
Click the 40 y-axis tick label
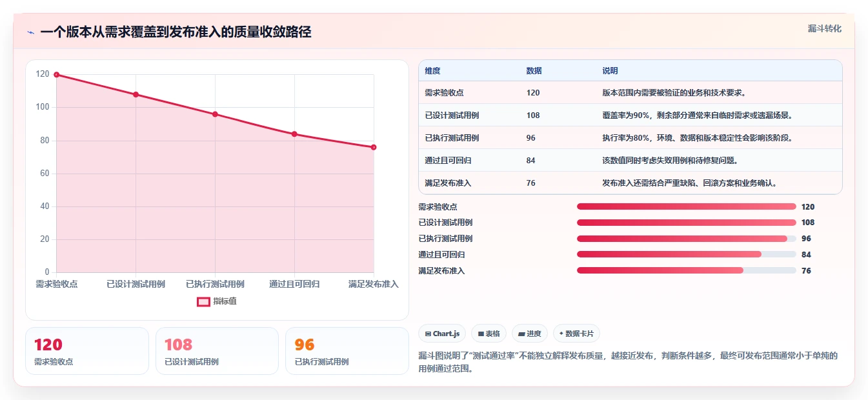click(45, 206)
